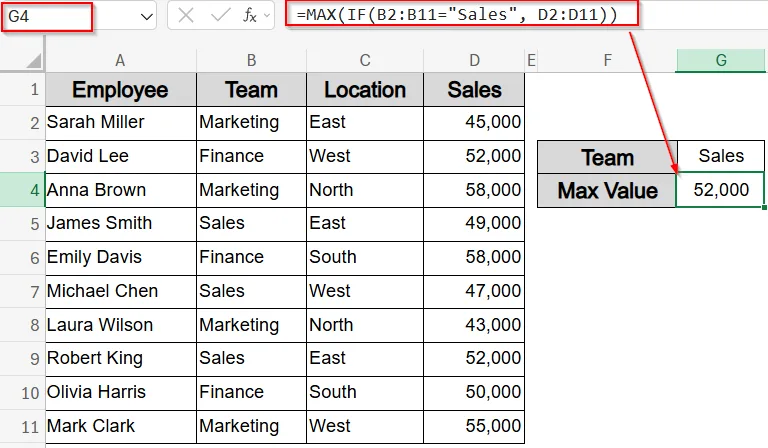The width and height of the screenshot is (768, 448).
Task: Click David Lee's 52,000 sales value
Action: (x=474, y=156)
